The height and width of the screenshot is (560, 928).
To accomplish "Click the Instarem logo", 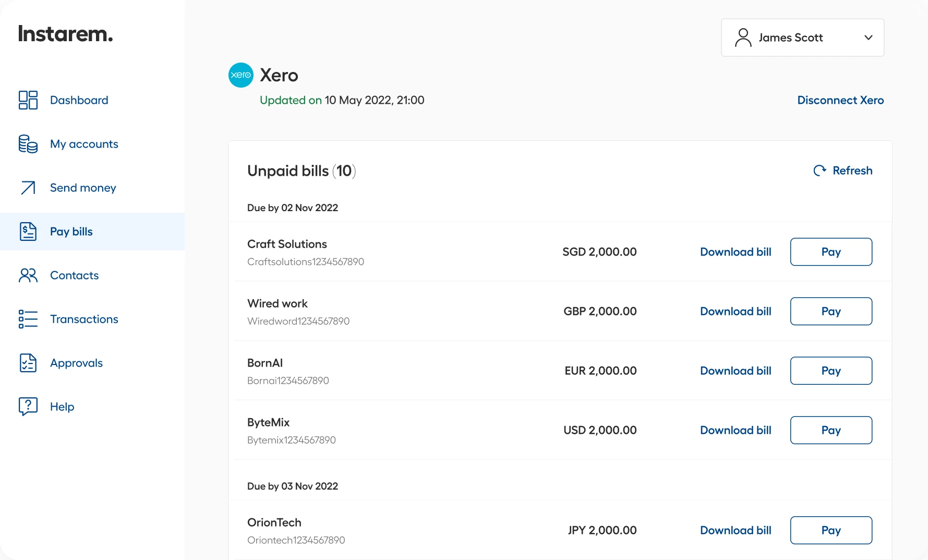I will coord(65,33).
